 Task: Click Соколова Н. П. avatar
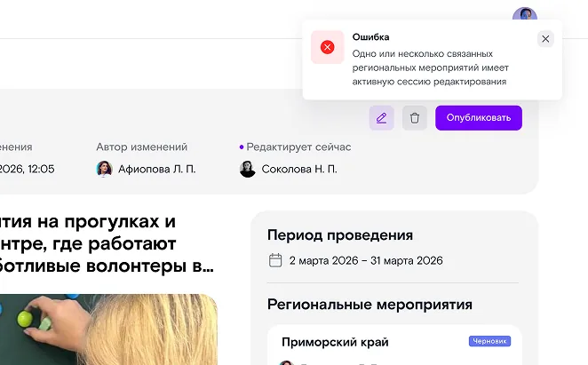[x=248, y=170]
